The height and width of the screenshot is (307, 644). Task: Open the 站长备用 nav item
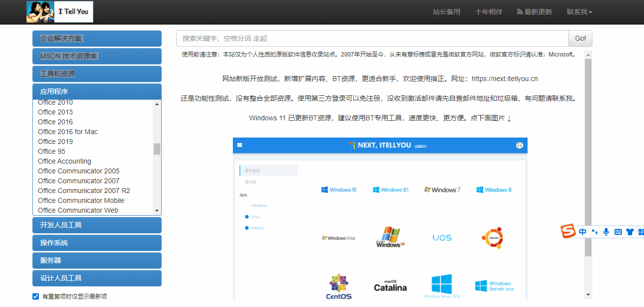(447, 12)
